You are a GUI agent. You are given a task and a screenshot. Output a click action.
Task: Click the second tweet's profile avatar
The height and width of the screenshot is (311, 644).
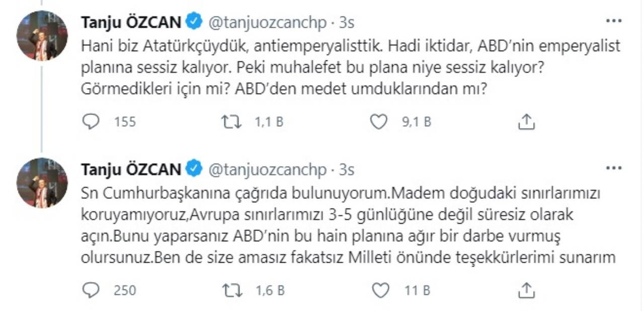[42, 183]
